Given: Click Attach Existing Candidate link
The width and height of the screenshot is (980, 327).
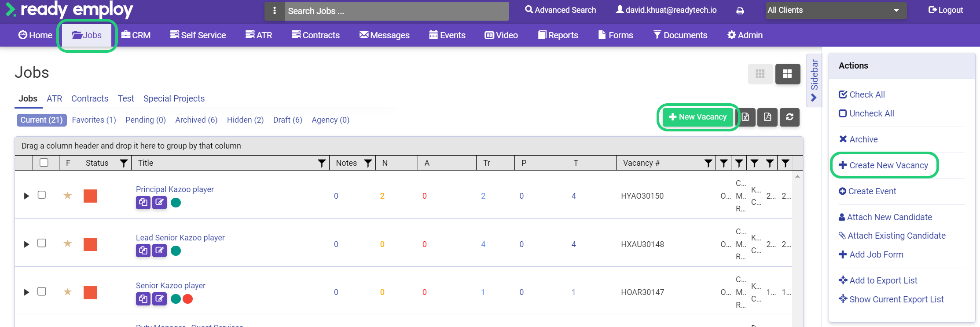Looking at the screenshot, I should pos(896,236).
